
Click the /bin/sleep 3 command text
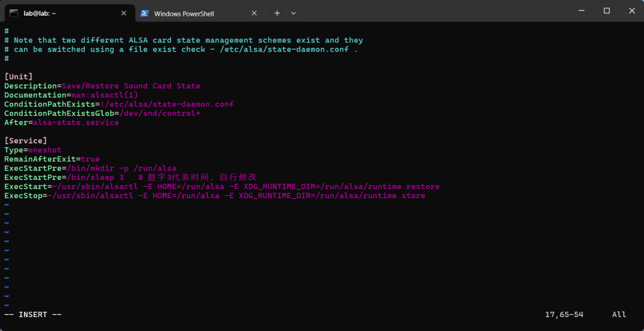coord(95,177)
